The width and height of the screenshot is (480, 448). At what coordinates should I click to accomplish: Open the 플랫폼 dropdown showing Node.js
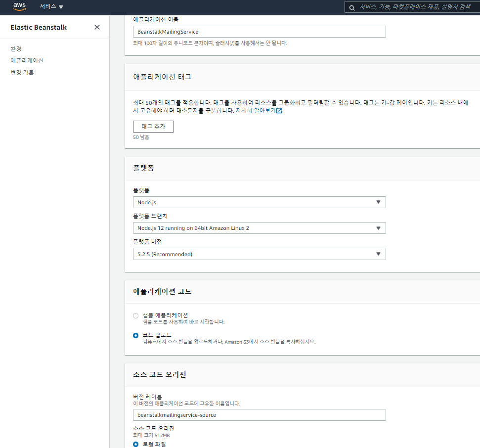[260, 202]
